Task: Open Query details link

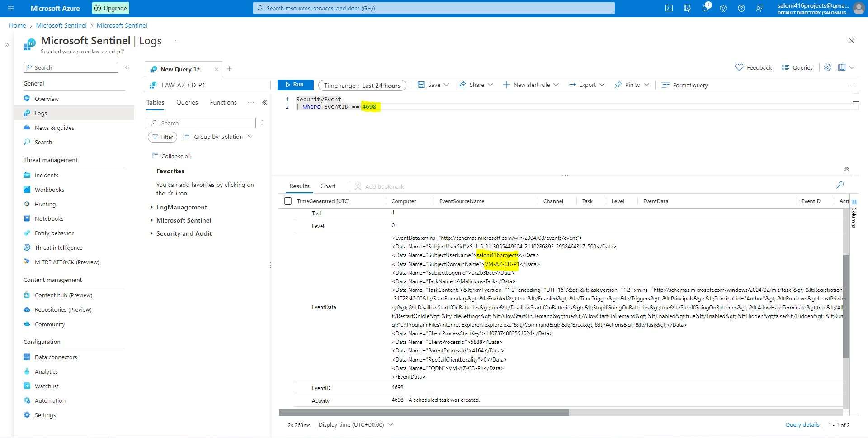Action: [802, 424]
